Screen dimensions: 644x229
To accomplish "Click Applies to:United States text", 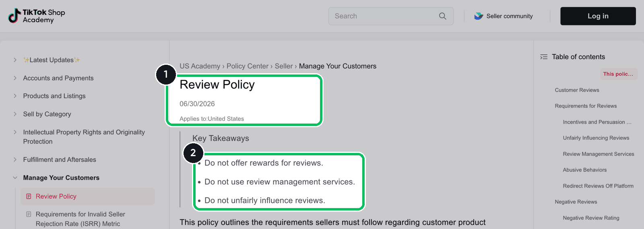I will tap(212, 119).
